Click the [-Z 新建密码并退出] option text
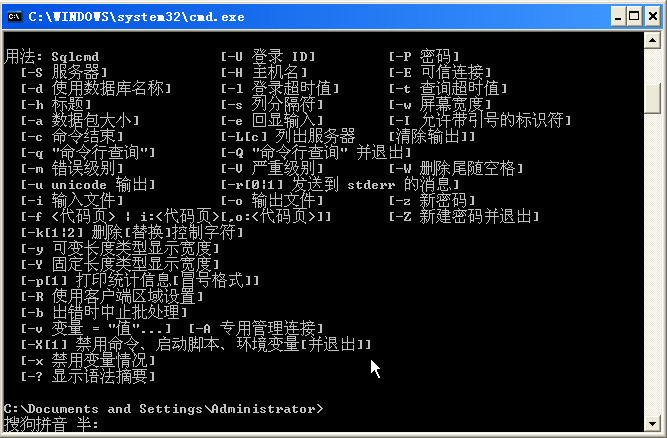The width and height of the screenshot is (667, 438). 464,216
